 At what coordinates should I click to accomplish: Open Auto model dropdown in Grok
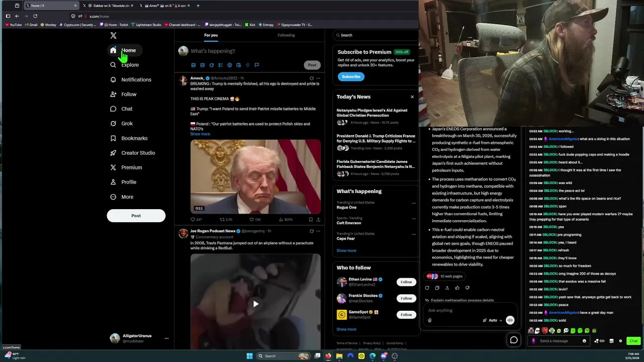click(493, 320)
